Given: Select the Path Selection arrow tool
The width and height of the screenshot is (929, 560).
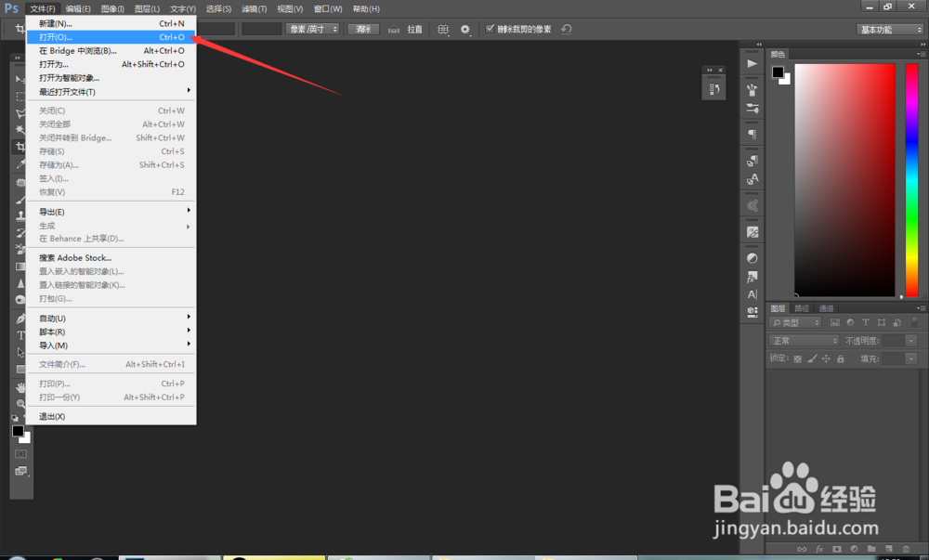Looking at the screenshot, I should pyautogui.click(x=20, y=352).
